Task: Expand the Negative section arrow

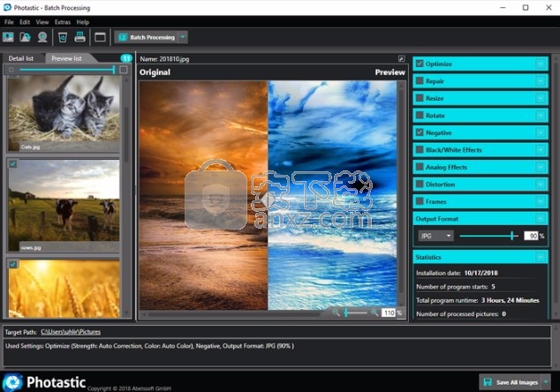Action: [541, 132]
